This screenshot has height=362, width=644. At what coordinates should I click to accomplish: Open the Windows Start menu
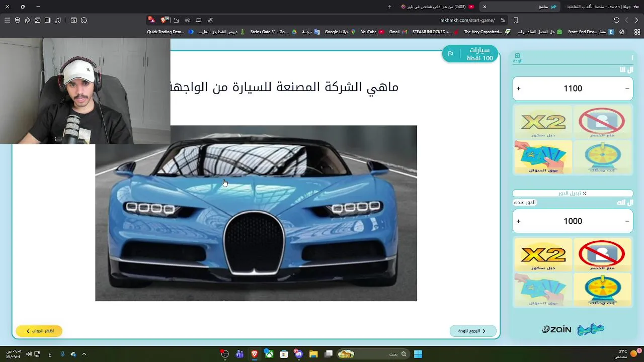tap(418, 354)
